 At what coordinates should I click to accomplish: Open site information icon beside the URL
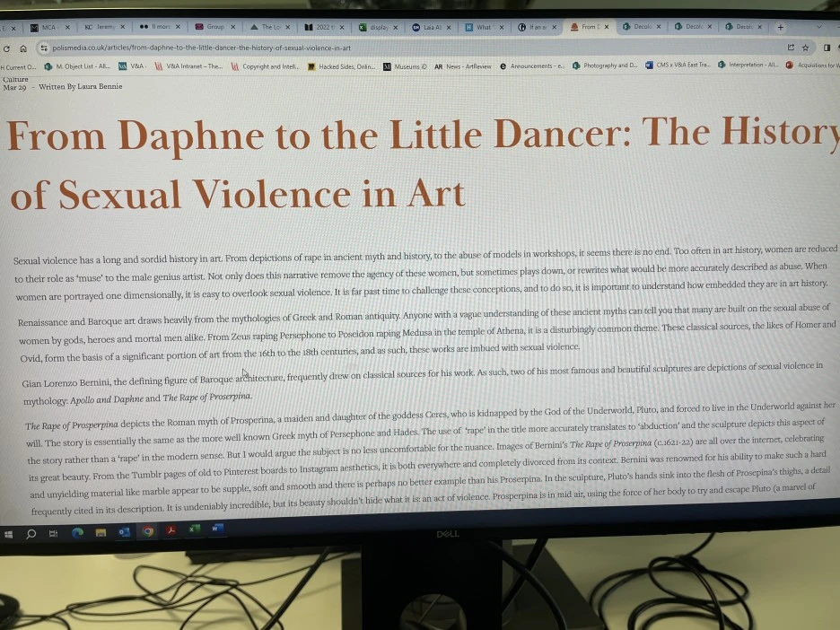click(x=43, y=48)
